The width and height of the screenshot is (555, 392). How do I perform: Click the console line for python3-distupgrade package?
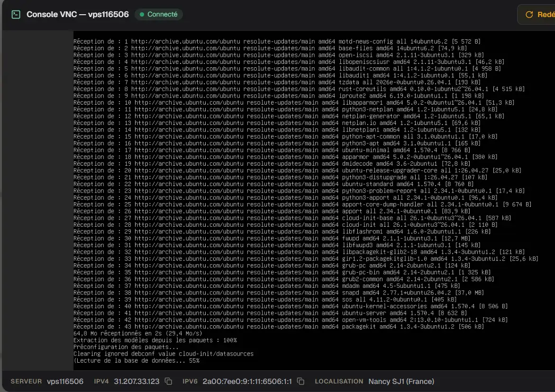(280, 177)
